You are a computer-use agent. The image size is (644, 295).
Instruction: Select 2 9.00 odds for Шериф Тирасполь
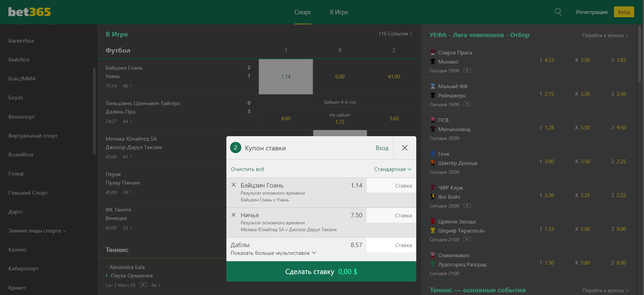pyautogui.click(x=618, y=229)
